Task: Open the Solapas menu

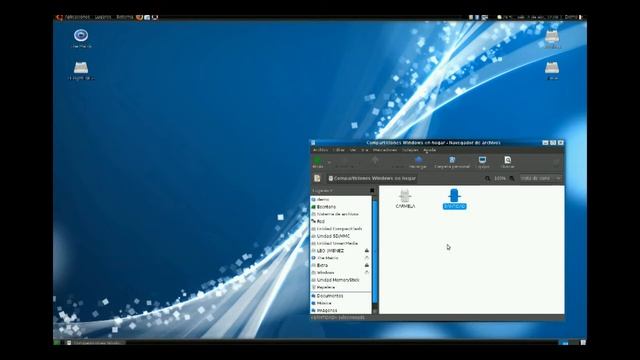Action: coord(410,150)
